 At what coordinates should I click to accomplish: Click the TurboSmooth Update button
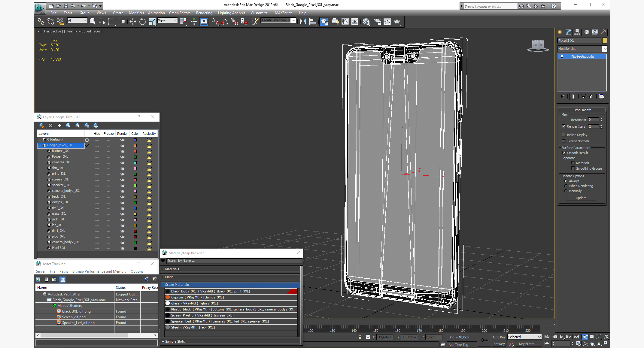coord(581,198)
